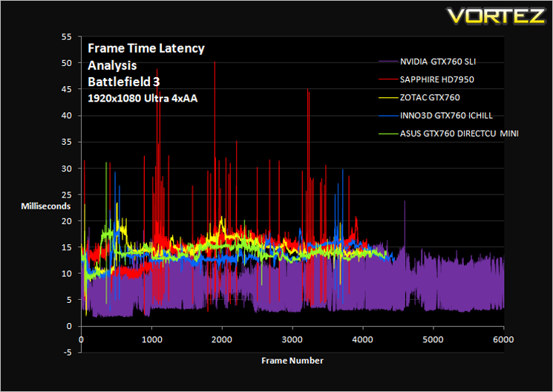Image resolution: width=553 pixels, height=392 pixels.
Task: Click the Analysis title line
Action: tap(112, 65)
